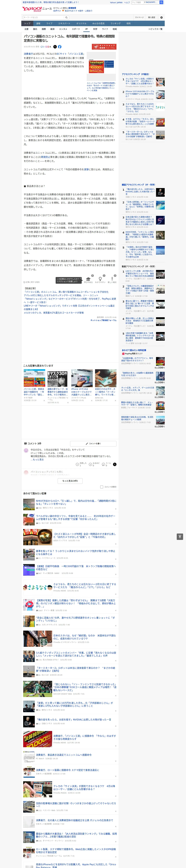
Task: Select the 科学 category tab
Action: pyautogui.click(x=95, y=29)
